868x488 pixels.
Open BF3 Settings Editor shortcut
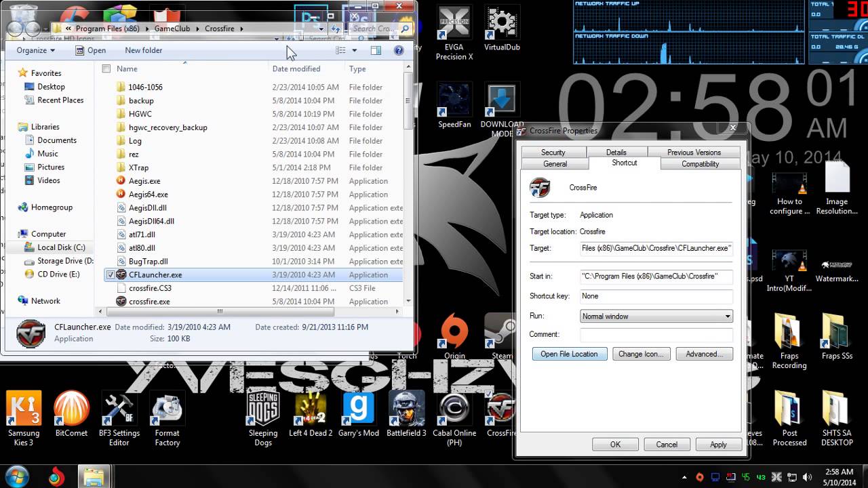[x=119, y=418]
